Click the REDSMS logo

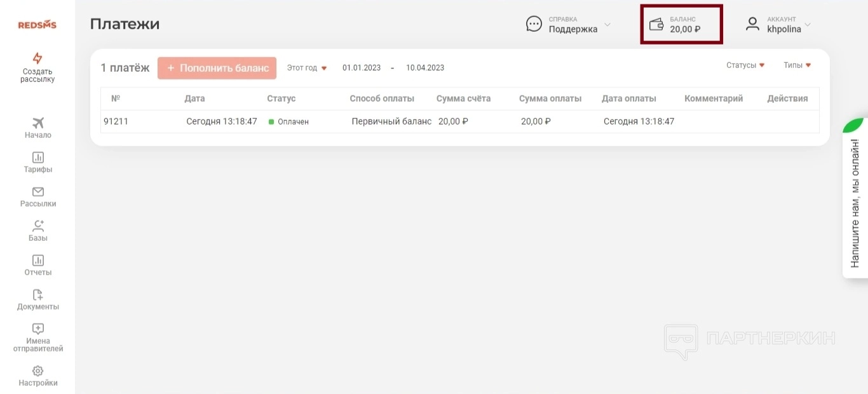[x=37, y=25]
